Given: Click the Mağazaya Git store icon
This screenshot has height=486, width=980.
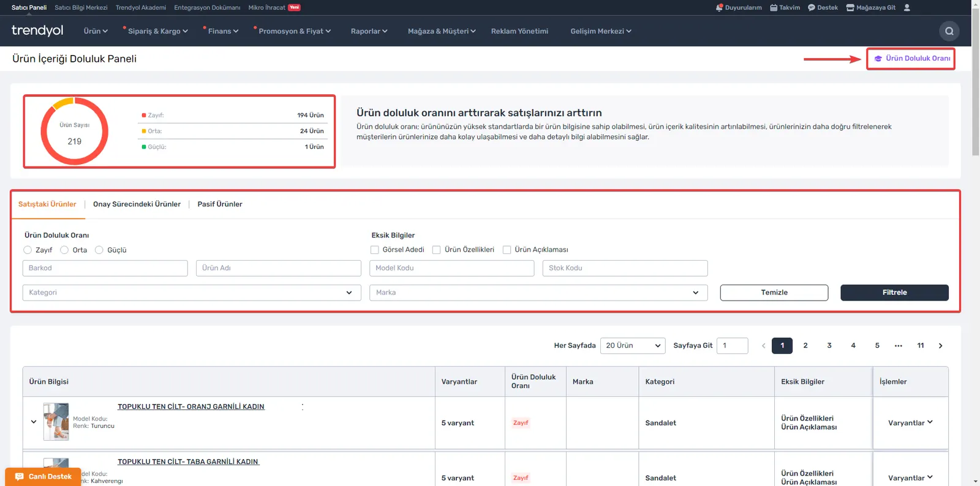Looking at the screenshot, I should pos(850,7).
